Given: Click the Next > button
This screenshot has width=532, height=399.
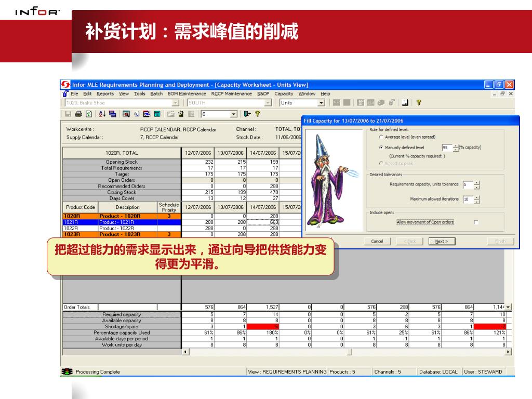Looking at the screenshot, I should click(x=442, y=241).
